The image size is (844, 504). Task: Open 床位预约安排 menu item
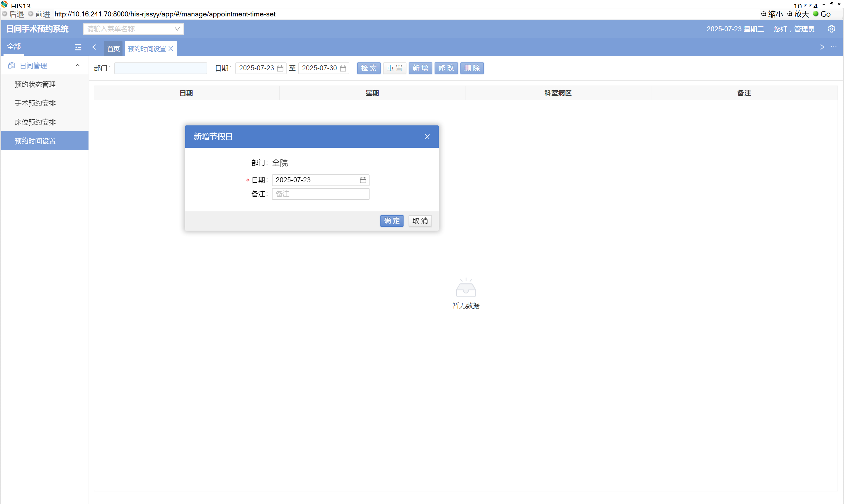[35, 122]
